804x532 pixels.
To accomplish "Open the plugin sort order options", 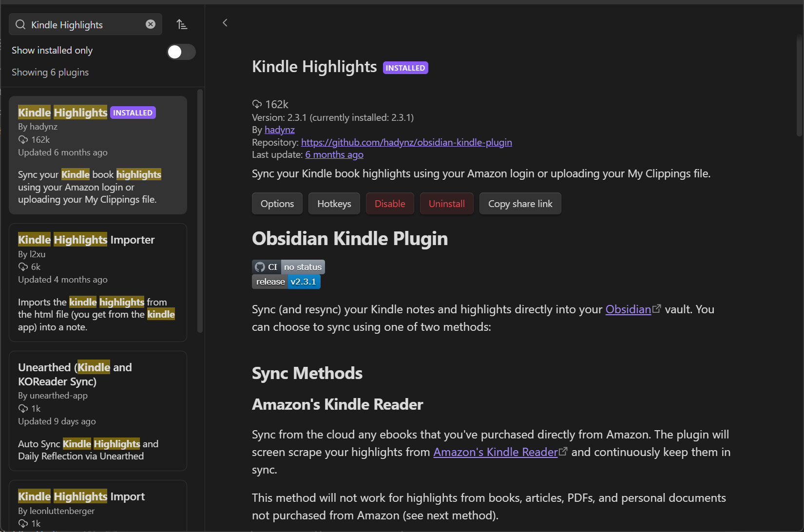I will pyautogui.click(x=182, y=24).
